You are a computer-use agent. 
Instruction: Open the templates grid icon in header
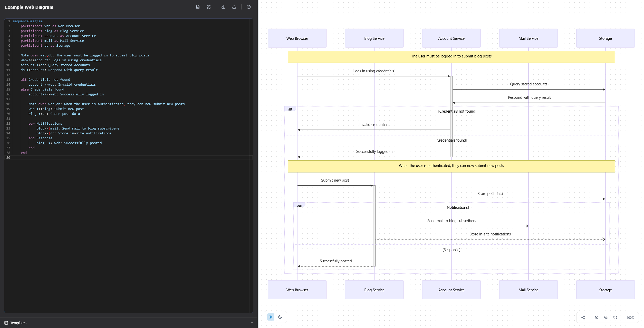pos(209,7)
